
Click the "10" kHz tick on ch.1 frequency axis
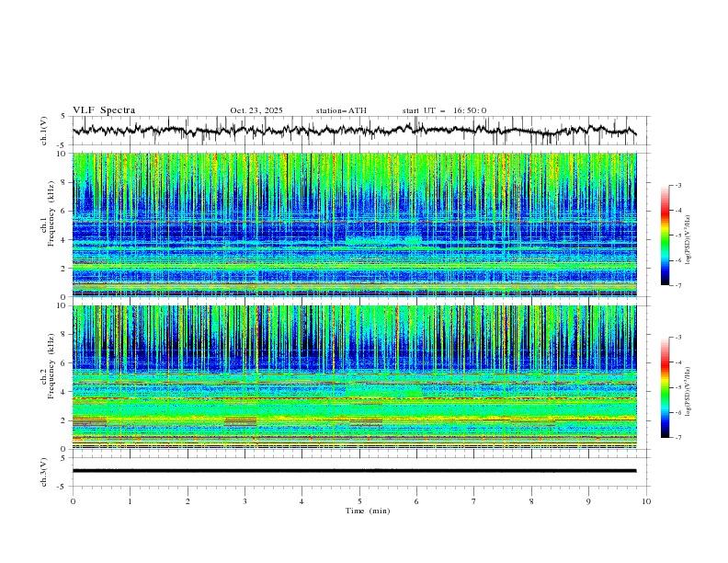63,154
